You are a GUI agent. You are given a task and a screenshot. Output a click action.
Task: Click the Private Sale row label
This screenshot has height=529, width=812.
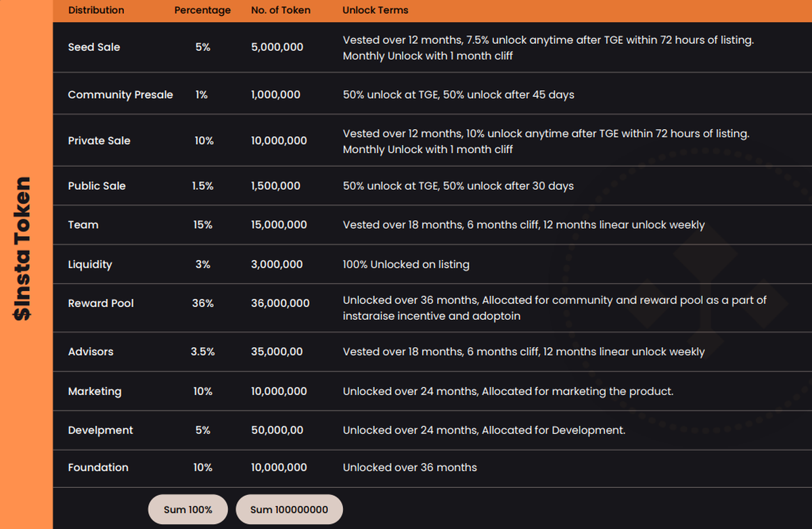99,141
